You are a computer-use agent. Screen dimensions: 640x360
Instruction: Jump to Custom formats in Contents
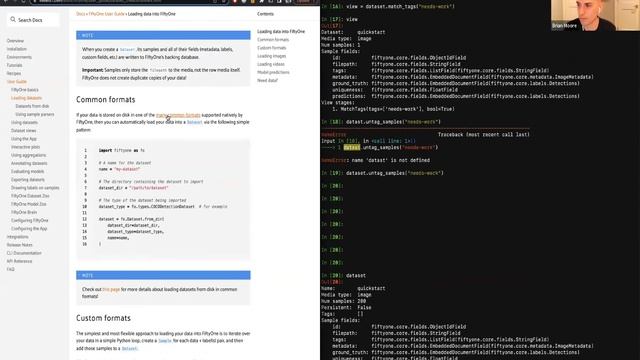(x=271, y=48)
